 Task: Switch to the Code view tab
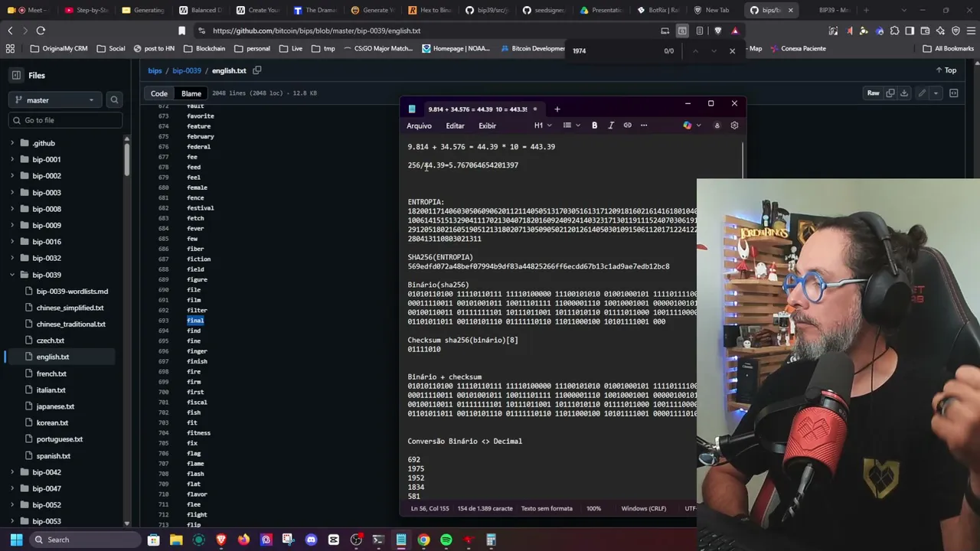coord(158,93)
